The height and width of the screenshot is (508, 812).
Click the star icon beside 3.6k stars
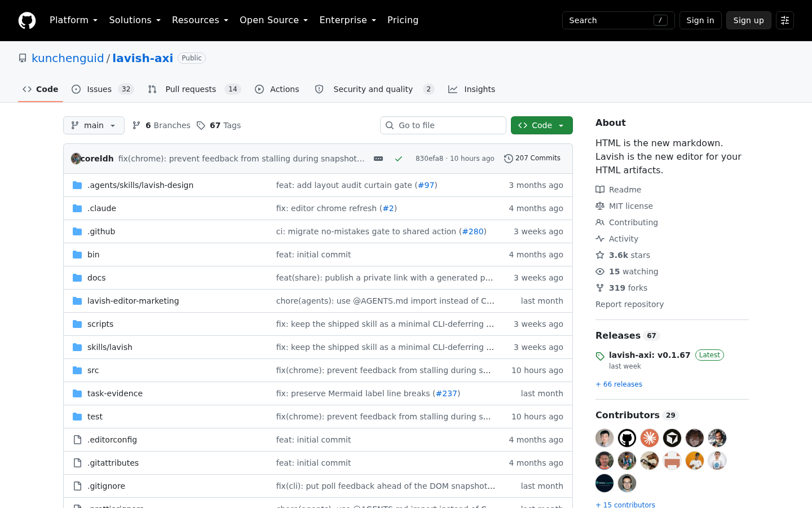coord(600,255)
